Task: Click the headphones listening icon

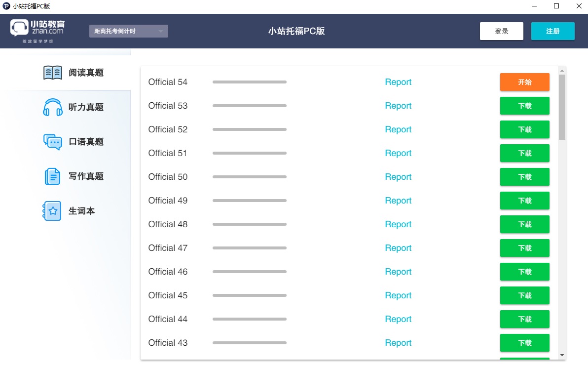Action: (53, 107)
